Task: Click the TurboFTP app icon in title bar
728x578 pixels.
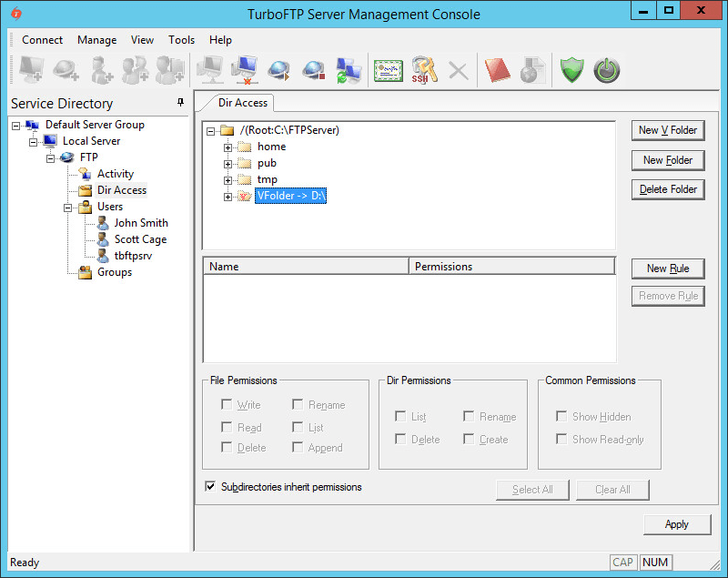Action: coord(16,14)
